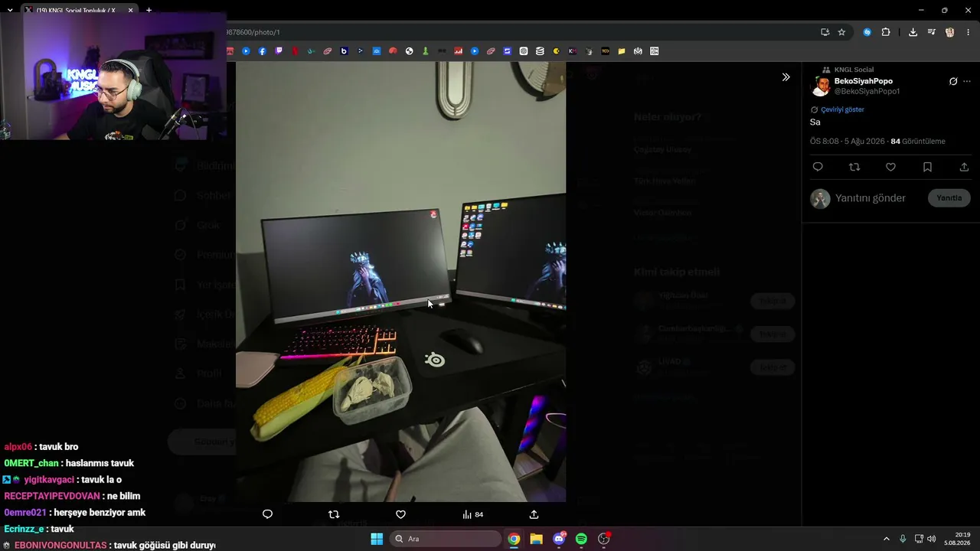The height and width of the screenshot is (551, 980).
Task: Bookmark this page with the star icon
Action: click(x=841, y=32)
